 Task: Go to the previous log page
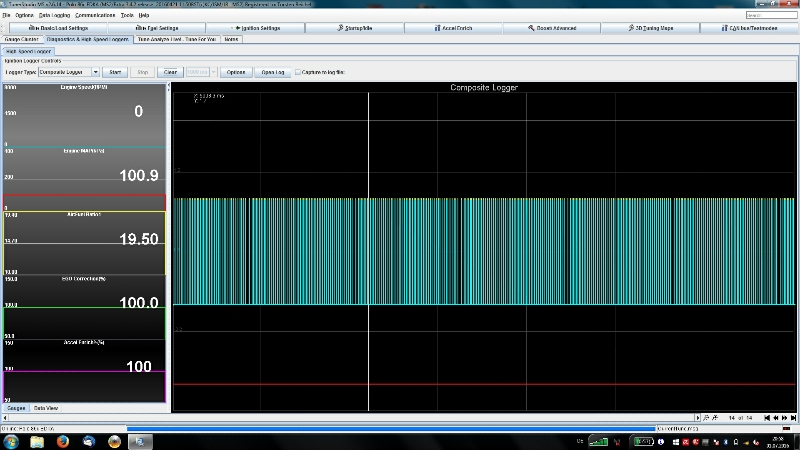[x=776, y=418]
